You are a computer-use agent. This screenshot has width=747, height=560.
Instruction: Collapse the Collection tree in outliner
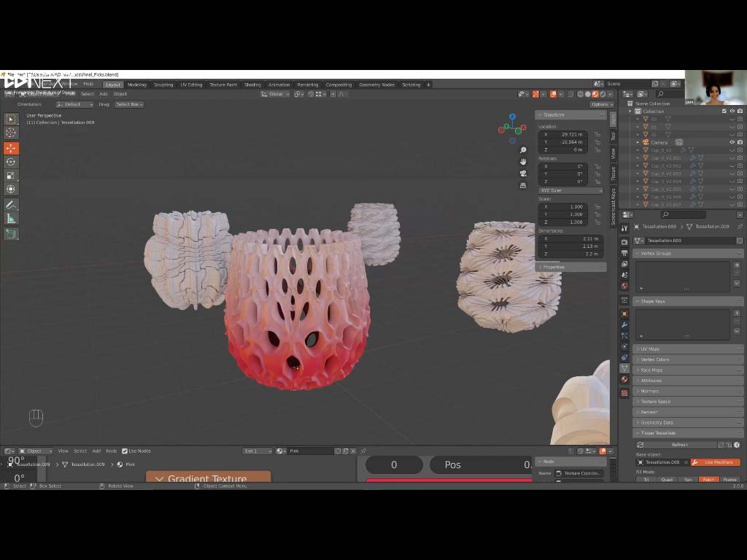click(630, 112)
